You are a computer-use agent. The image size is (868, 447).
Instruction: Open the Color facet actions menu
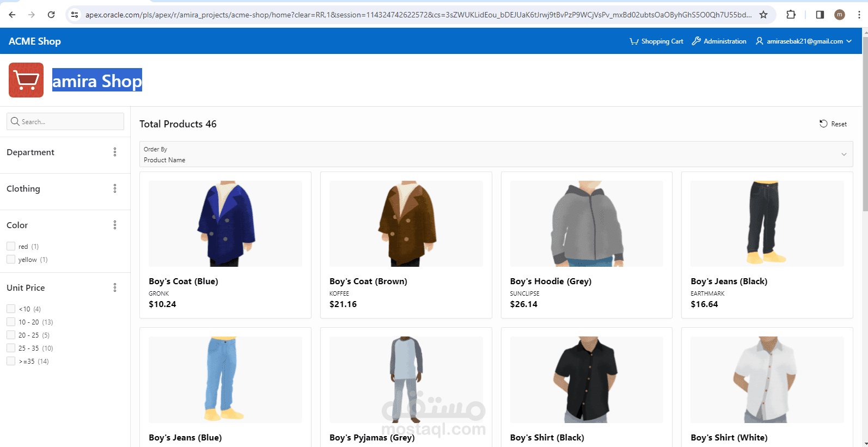click(x=115, y=225)
